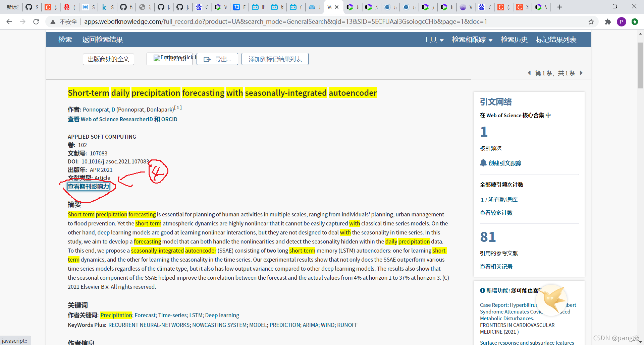This screenshot has height=345, width=644.
Task: Click 查看相关记录 link
Action: [496, 267]
